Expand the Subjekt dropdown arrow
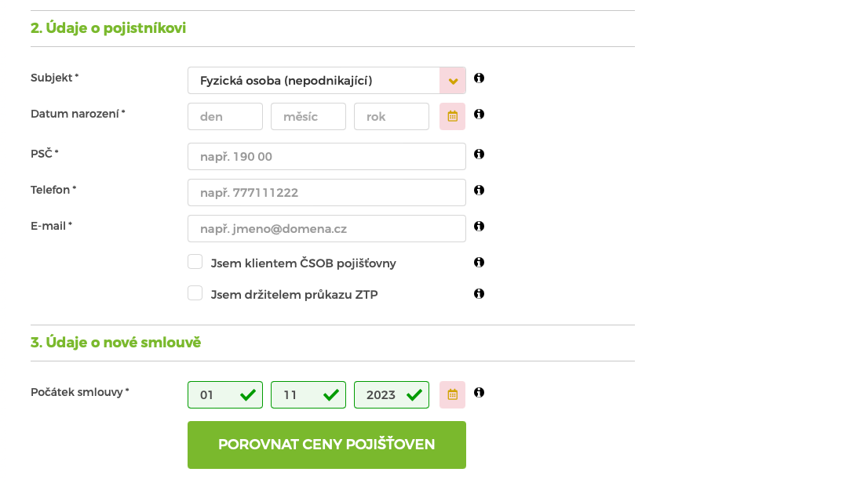This screenshot has width=868, height=483. pyautogui.click(x=453, y=81)
